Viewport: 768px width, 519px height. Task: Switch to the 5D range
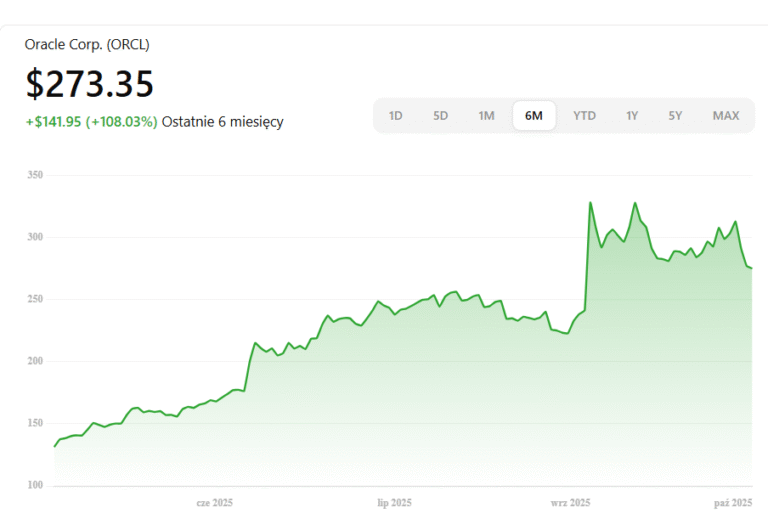(440, 116)
